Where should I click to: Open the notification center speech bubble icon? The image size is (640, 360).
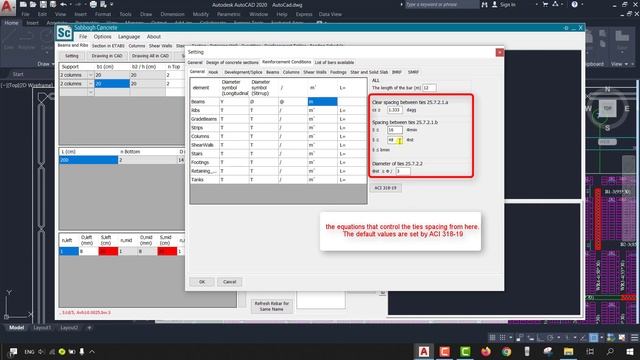pyautogui.click(x=13, y=351)
